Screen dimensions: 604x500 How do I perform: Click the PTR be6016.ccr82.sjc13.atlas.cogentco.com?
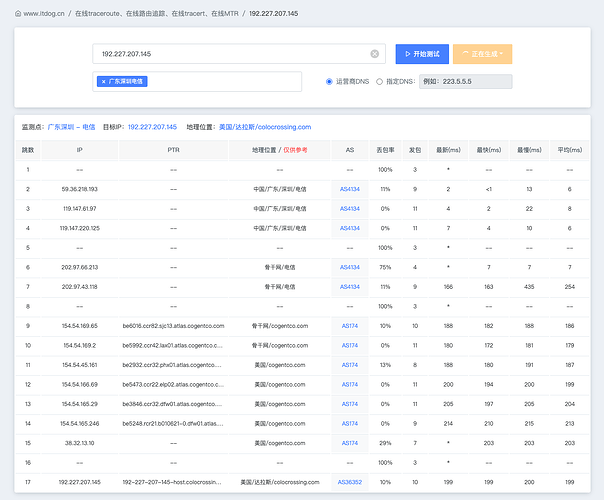pos(173,326)
